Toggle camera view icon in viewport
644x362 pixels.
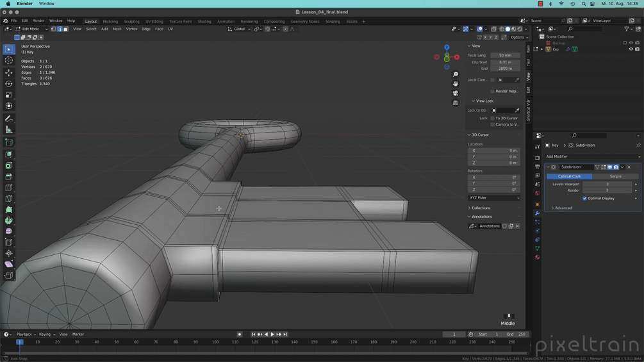point(456,93)
